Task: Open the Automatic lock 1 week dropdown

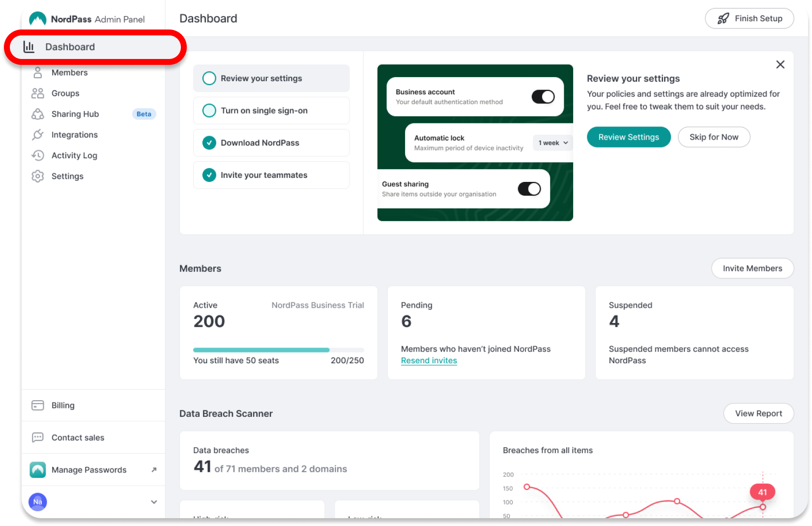Action: tap(553, 143)
